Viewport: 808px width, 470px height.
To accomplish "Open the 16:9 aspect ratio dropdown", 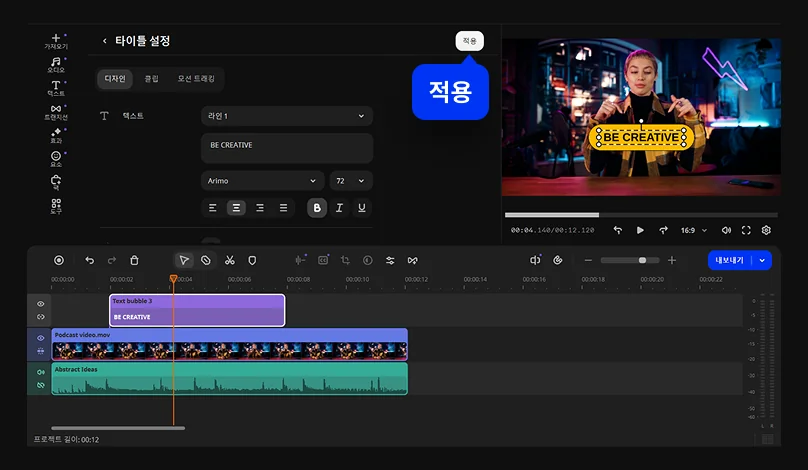I will point(694,230).
